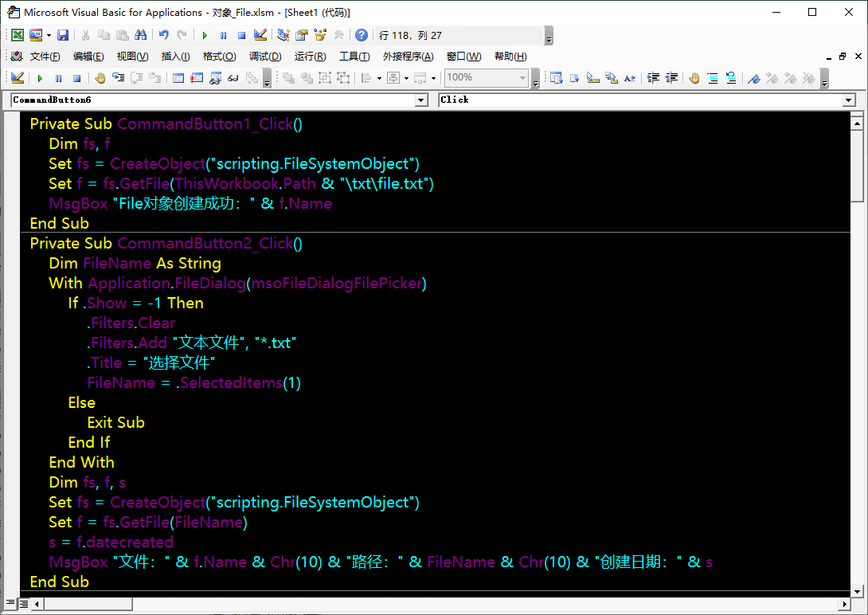Open Object Browser icon
This screenshot has width=868, height=615.
[320, 35]
